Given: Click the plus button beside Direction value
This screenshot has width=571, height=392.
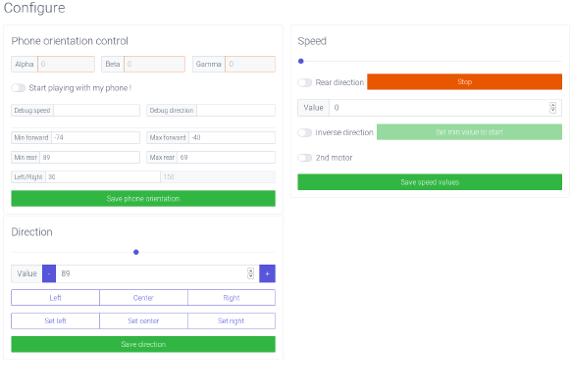Looking at the screenshot, I should click(x=267, y=273).
